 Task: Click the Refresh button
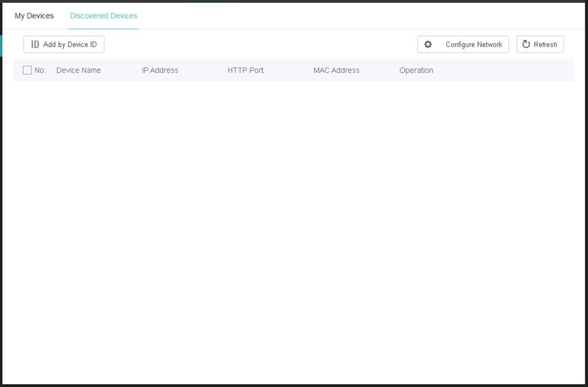[540, 44]
